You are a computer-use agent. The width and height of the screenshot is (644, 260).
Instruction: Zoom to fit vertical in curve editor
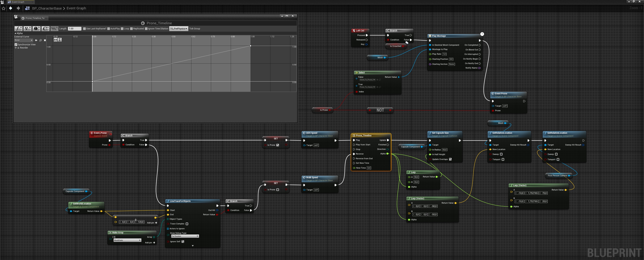60,40
